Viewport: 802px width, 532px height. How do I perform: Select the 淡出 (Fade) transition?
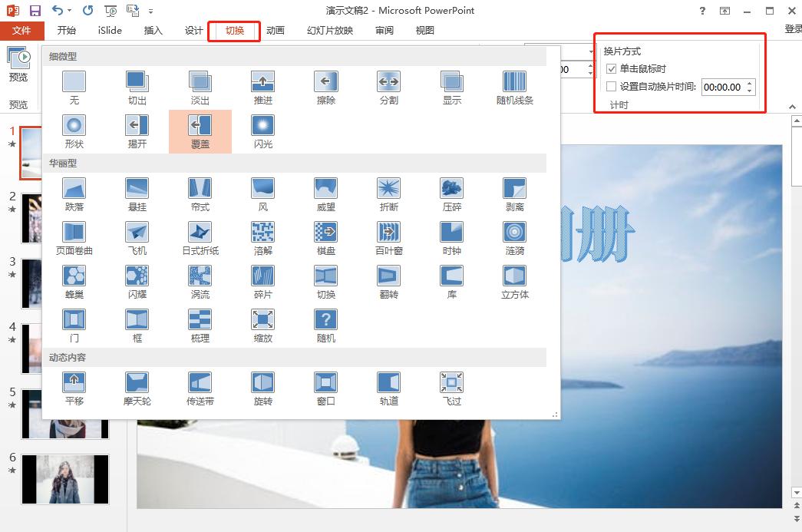(x=200, y=88)
